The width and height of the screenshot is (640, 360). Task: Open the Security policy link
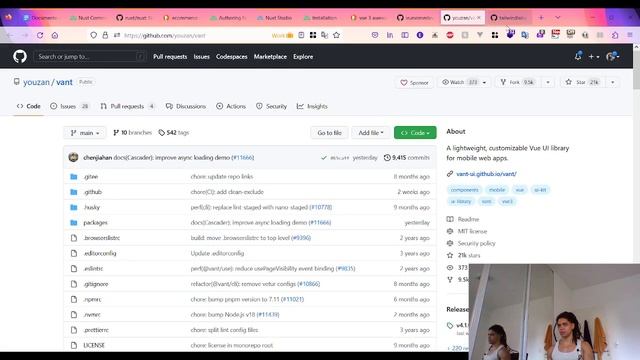(x=476, y=243)
